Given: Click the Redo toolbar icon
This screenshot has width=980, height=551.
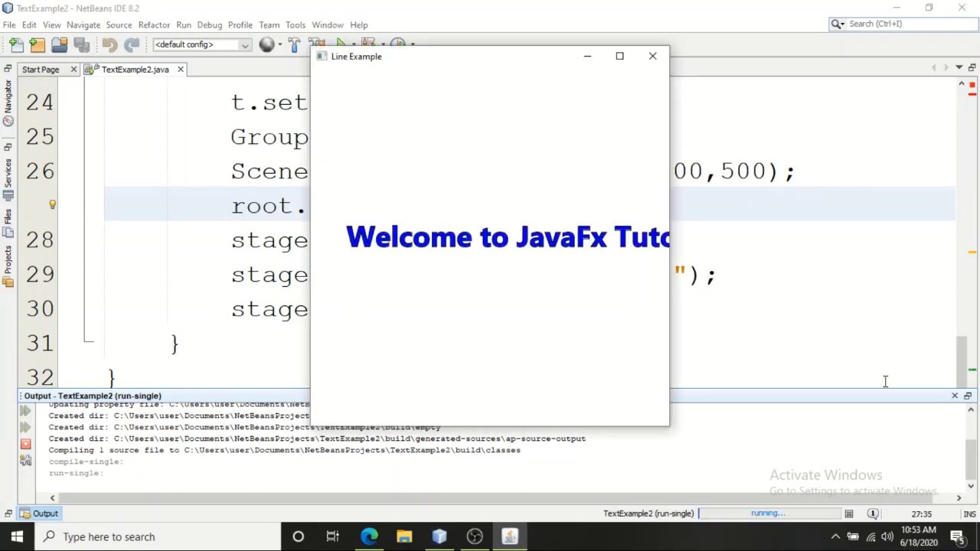Looking at the screenshot, I should (x=132, y=44).
